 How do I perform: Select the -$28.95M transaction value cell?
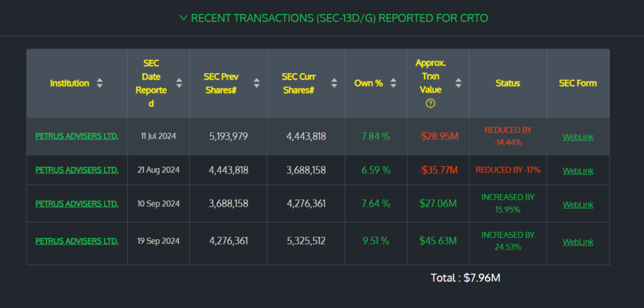point(438,136)
